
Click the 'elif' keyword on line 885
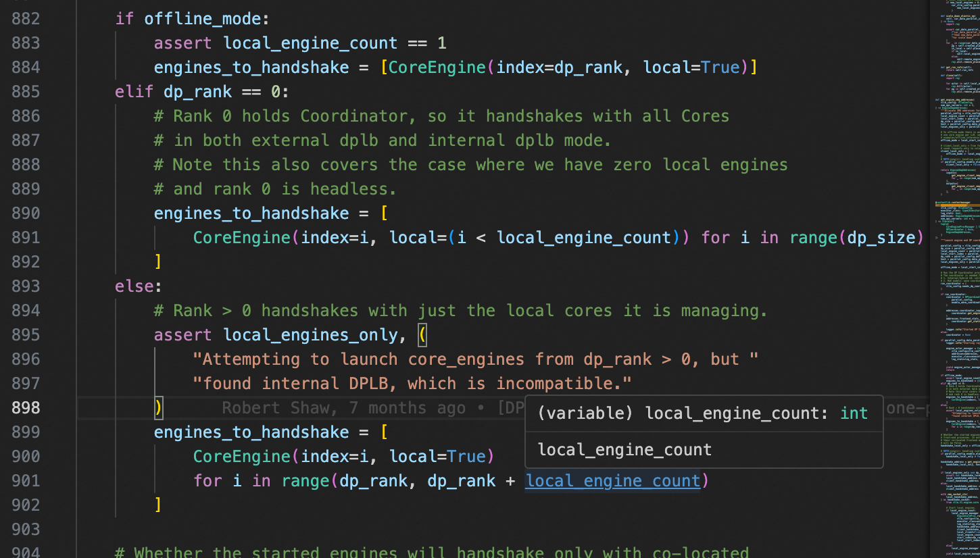tap(134, 91)
